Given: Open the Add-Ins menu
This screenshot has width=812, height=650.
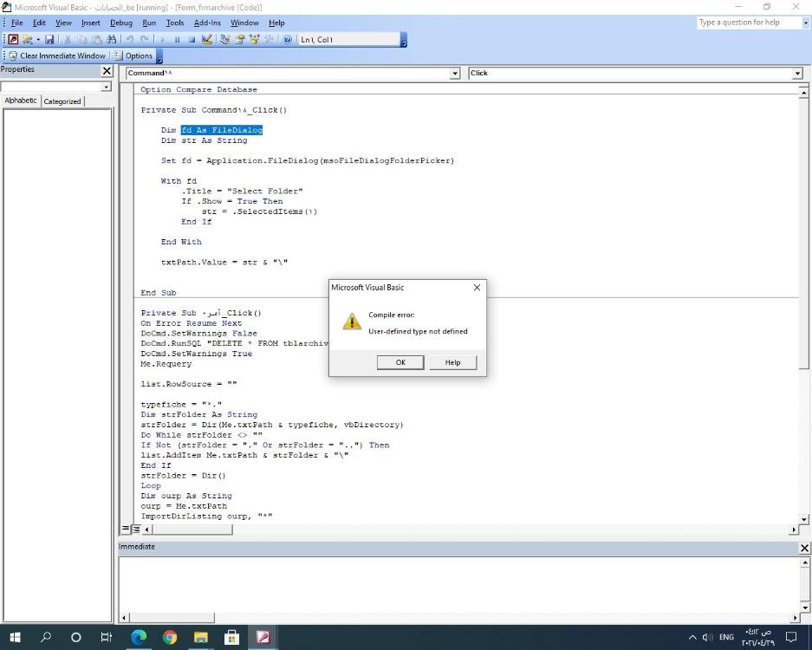Looking at the screenshot, I should (207, 23).
